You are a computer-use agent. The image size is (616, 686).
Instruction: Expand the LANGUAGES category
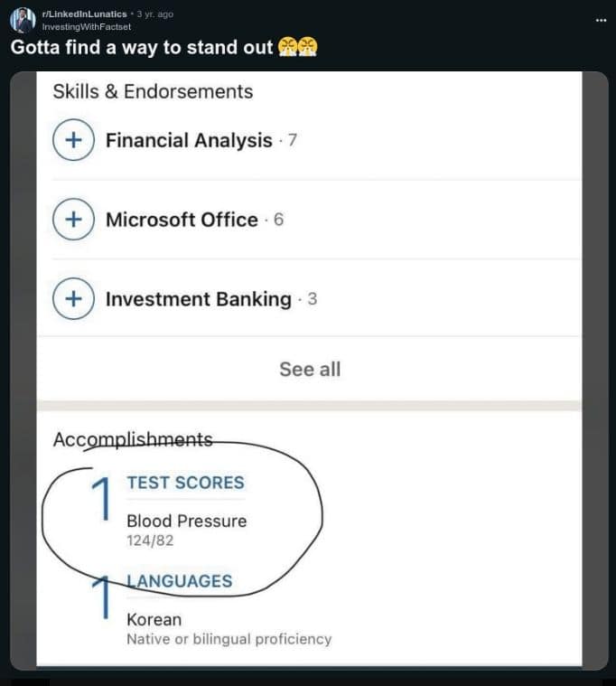179,581
